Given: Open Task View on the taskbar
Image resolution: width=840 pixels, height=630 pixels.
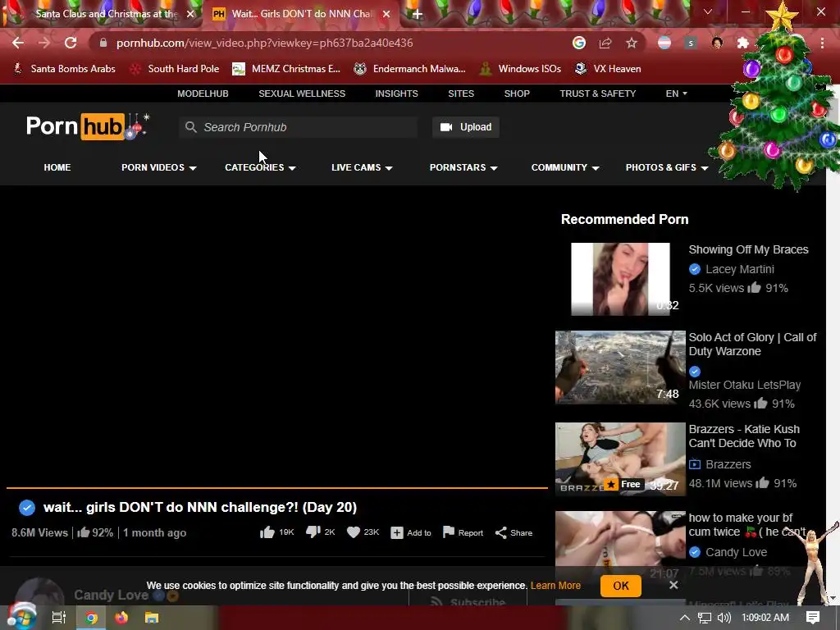Looking at the screenshot, I should click(59, 618).
